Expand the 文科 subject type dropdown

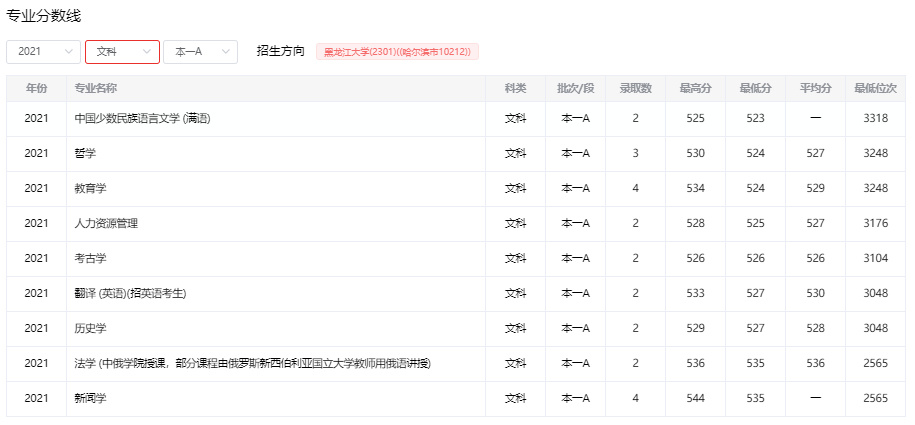(122, 52)
